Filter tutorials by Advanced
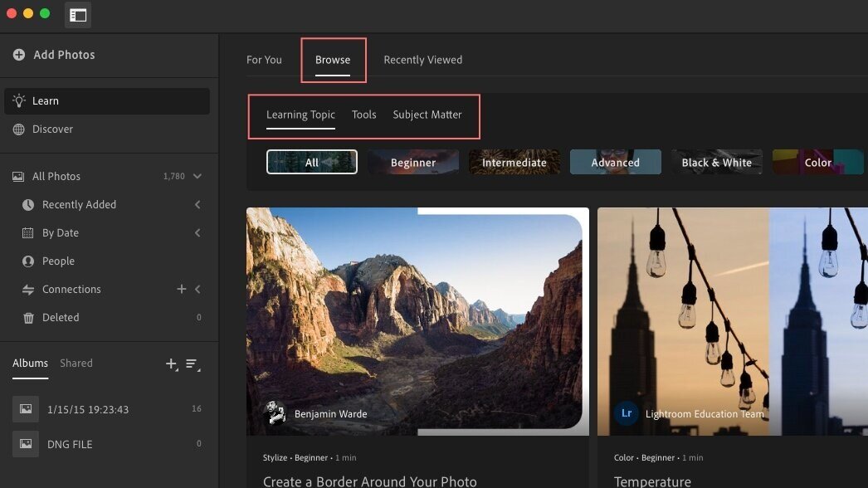This screenshot has width=868, height=488. coord(616,163)
